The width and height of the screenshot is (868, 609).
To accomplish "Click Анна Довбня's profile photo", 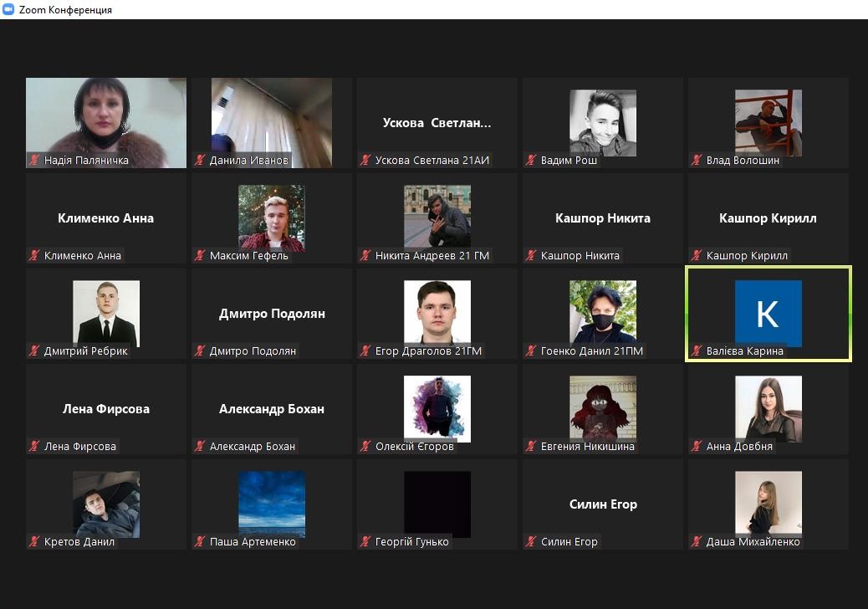I will (x=768, y=408).
